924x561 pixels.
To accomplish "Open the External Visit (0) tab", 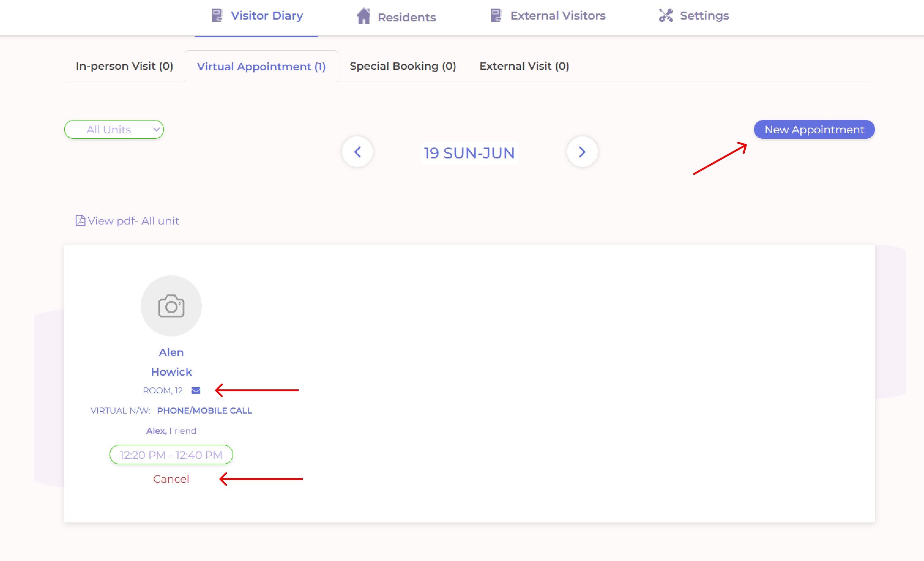I will pyautogui.click(x=524, y=66).
